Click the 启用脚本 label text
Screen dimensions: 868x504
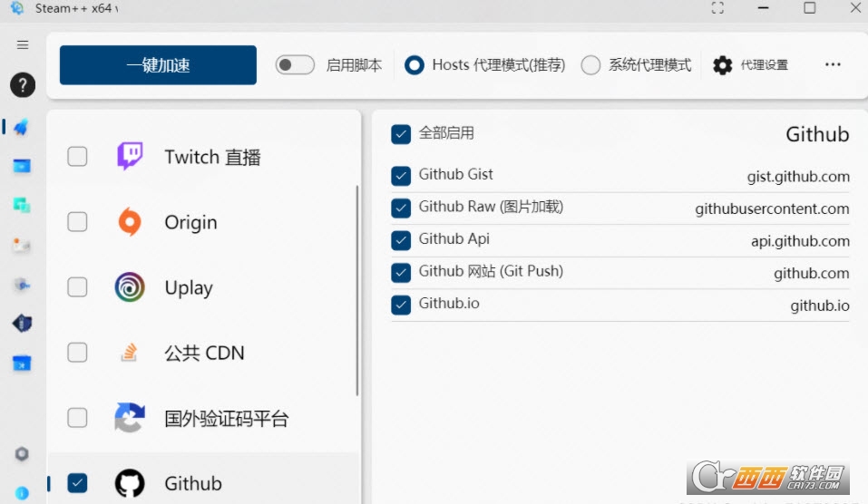pyautogui.click(x=355, y=65)
